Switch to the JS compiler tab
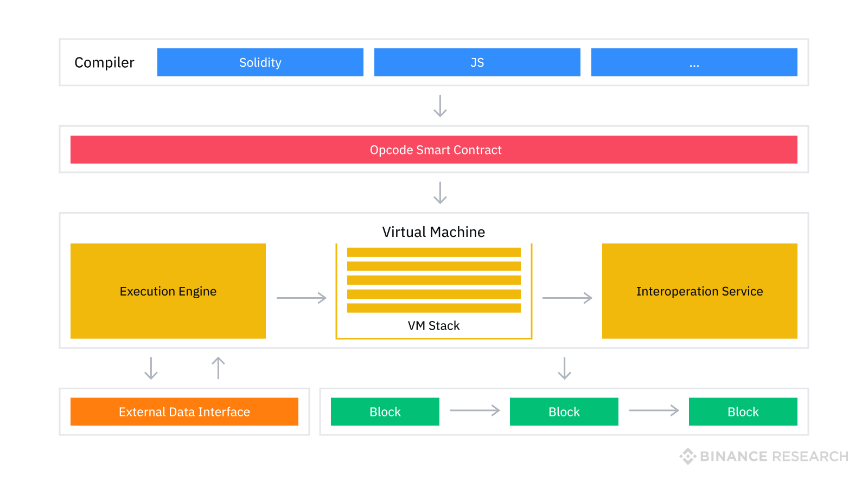The width and height of the screenshot is (868, 488). pos(477,62)
